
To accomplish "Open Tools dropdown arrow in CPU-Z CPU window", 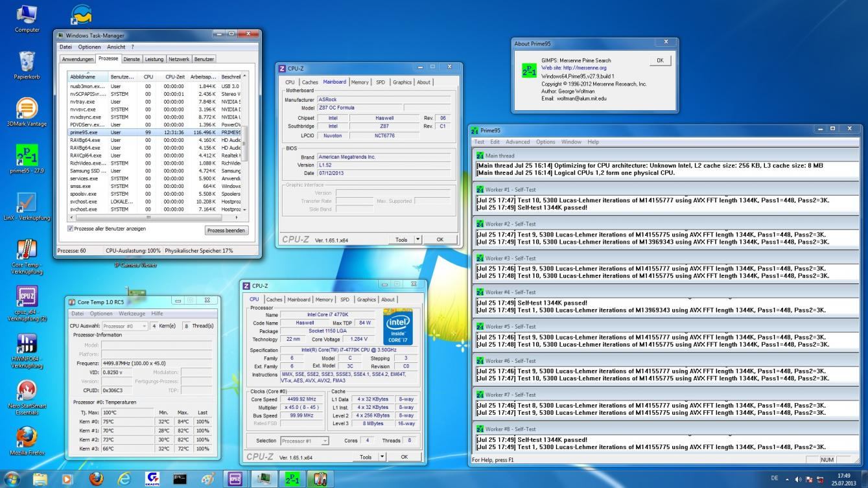I will click(382, 457).
